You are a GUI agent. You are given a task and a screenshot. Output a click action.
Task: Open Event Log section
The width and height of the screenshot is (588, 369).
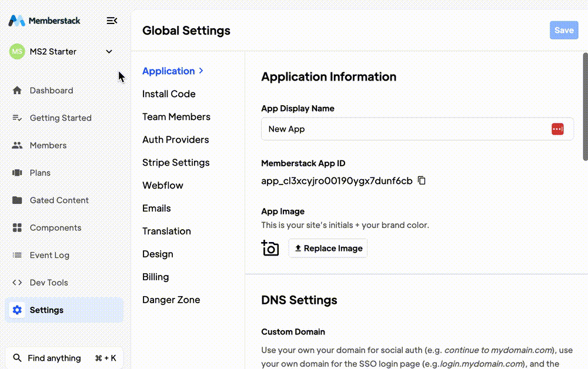tap(49, 255)
